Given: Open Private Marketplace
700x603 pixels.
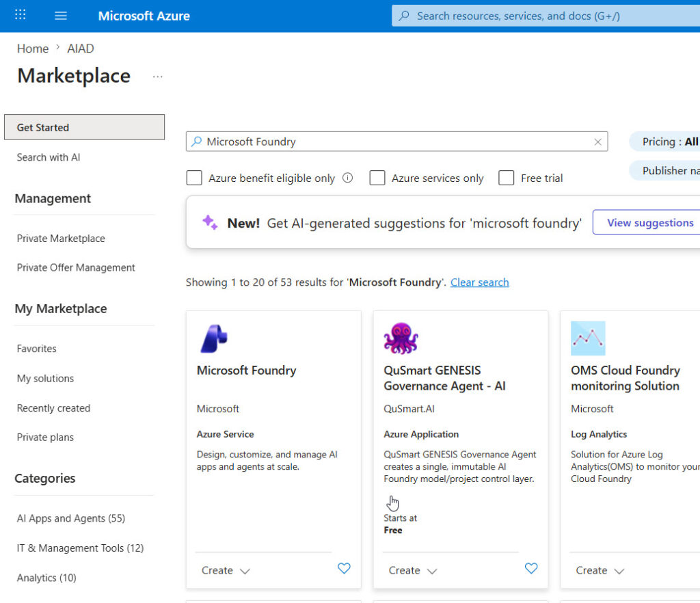Looking at the screenshot, I should pyautogui.click(x=61, y=239).
